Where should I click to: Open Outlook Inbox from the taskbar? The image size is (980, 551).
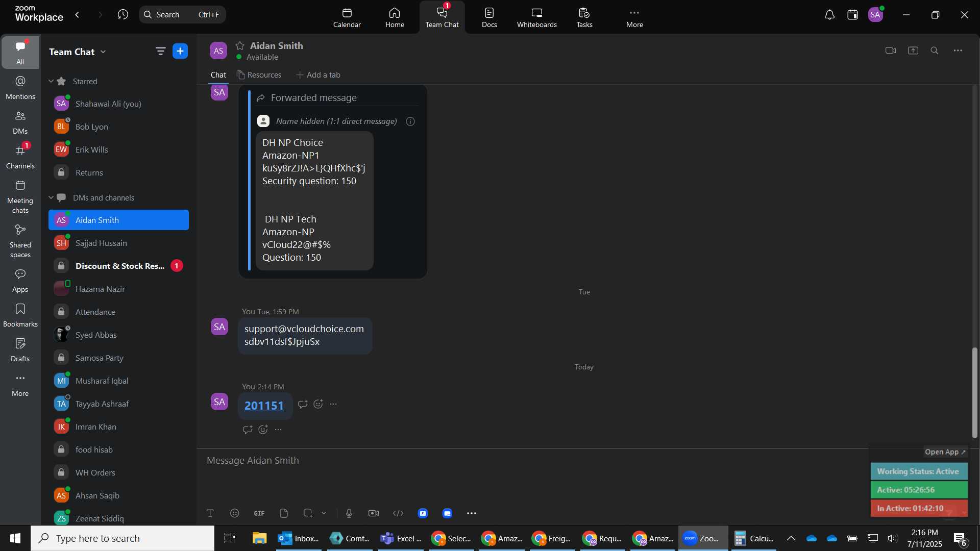(x=299, y=538)
